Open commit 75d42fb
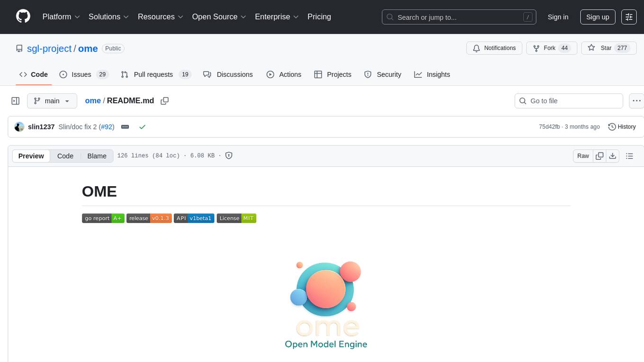Image resolution: width=644 pixels, height=362 pixels. click(549, 127)
